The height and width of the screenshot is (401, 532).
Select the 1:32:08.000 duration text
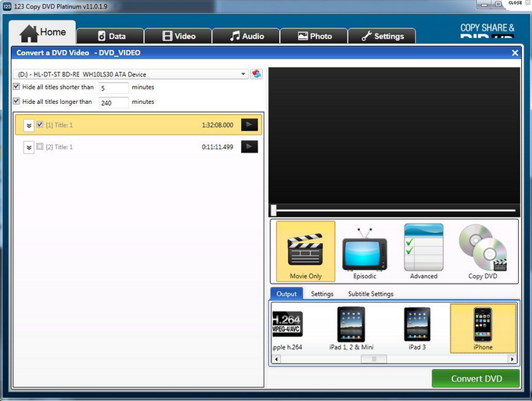pos(217,125)
